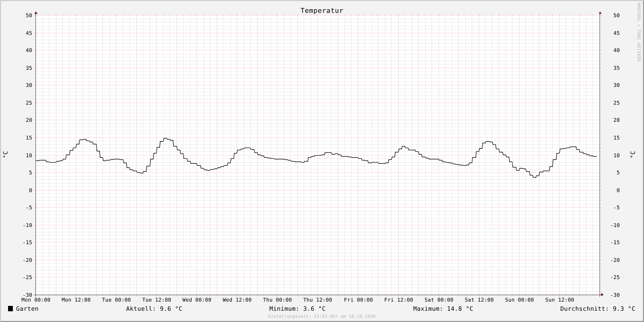Click the '25' label on right axis
Viewport: 644px width, 322px height.
[616, 103]
